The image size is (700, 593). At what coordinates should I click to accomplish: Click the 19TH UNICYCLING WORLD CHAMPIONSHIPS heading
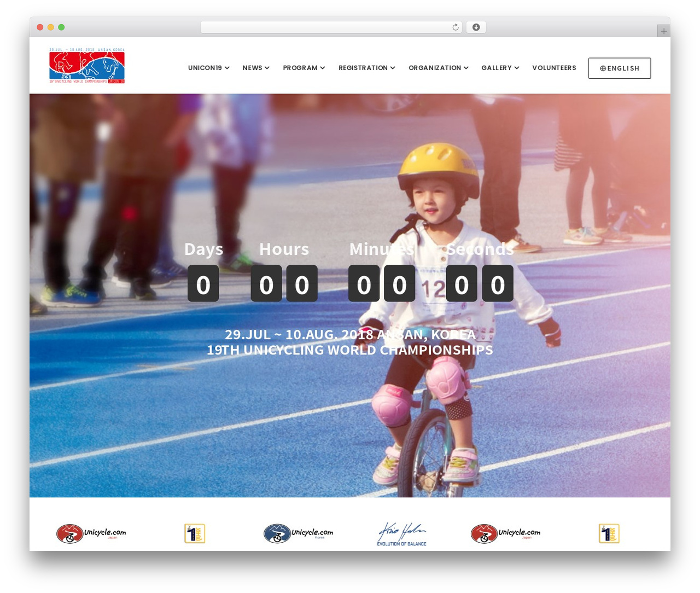(x=350, y=350)
